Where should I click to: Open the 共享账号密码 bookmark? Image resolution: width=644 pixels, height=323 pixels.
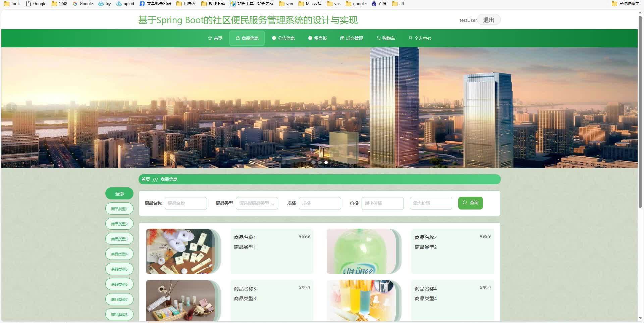[x=155, y=4]
